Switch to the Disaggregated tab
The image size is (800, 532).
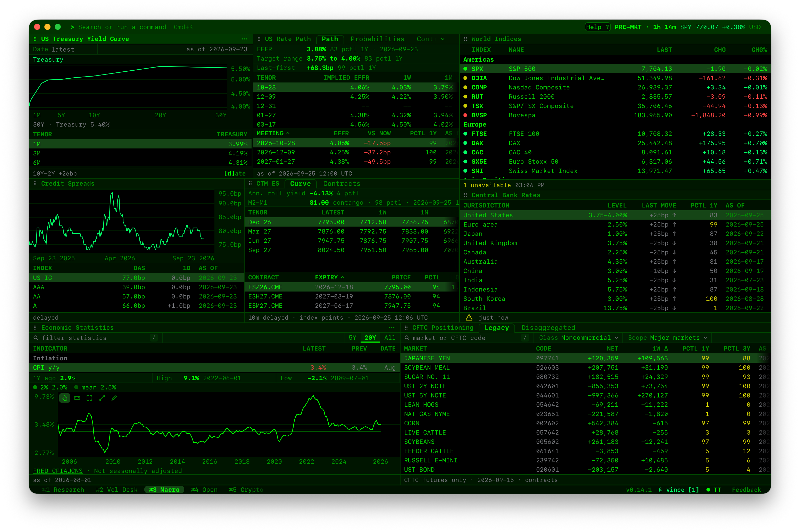(x=548, y=328)
